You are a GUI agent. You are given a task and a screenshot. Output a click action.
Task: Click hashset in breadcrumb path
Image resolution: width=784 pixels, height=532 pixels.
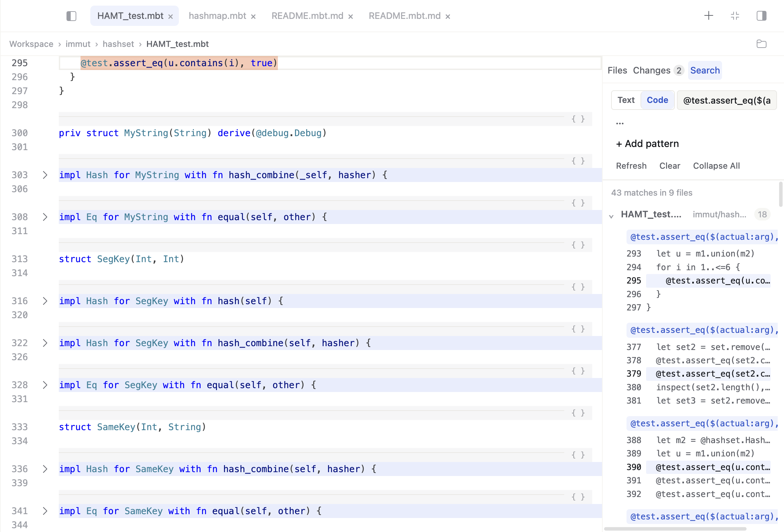coord(118,44)
